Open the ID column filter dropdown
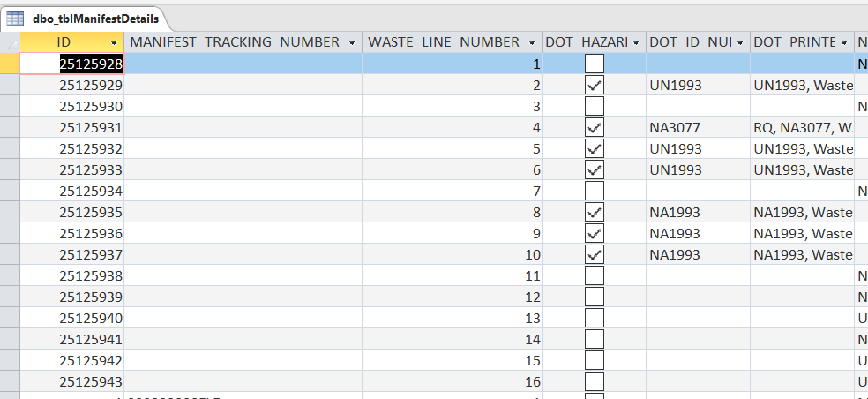 (x=114, y=42)
